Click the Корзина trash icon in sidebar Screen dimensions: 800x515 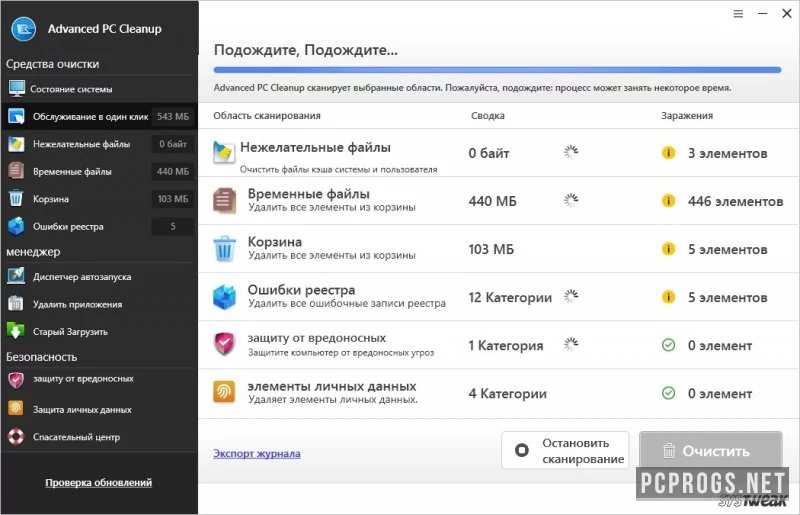point(16,199)
